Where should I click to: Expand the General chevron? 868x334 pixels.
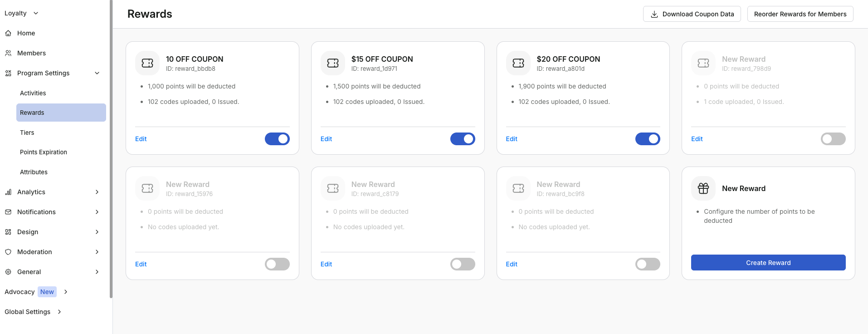point(97,272)
